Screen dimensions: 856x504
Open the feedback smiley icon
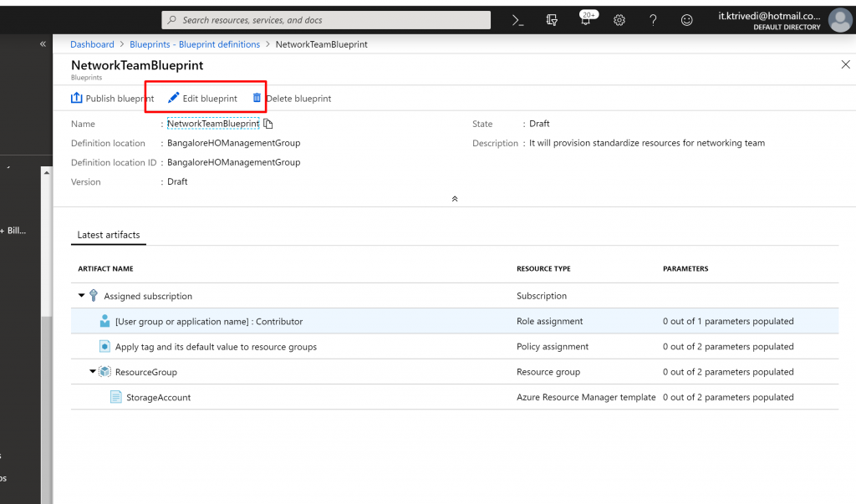[x=687, y=20]
